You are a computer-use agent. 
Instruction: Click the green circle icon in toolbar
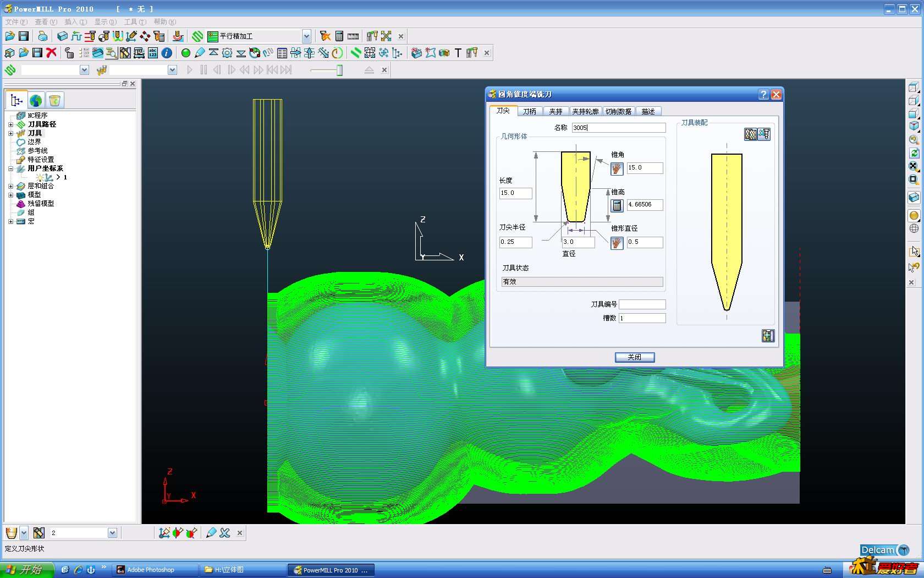pos(186,53)
